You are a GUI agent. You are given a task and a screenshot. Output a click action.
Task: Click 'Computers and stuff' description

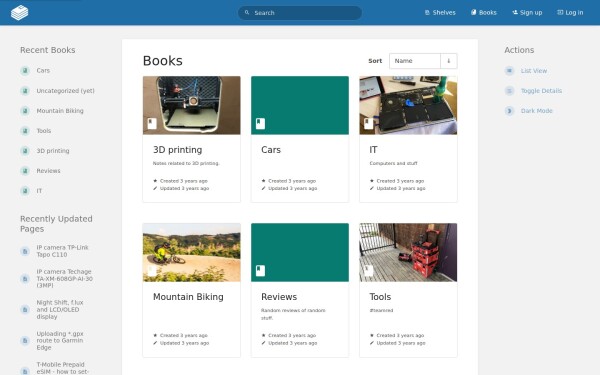[393, 163]
